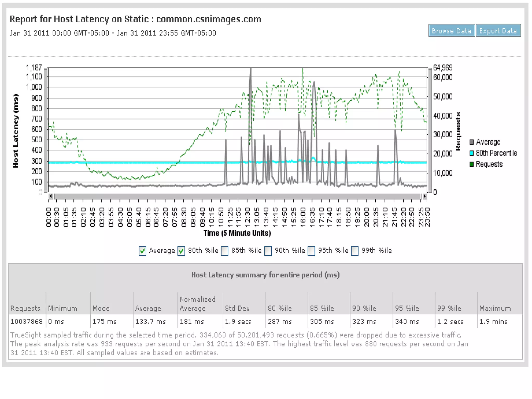Image resolution: width=532 pixels, height=399 pixels.
Task: Open the Browse Data button
Action: [451, 31]
